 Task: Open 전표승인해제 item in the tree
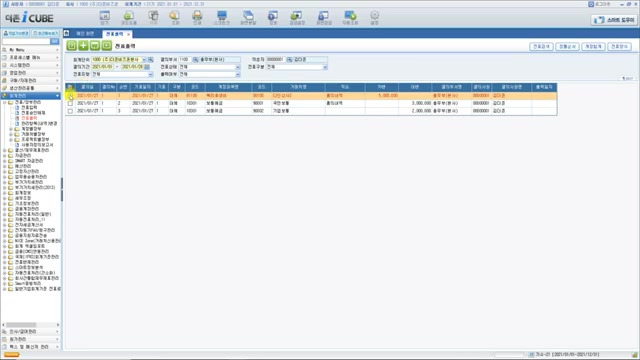tap(33, 113)
